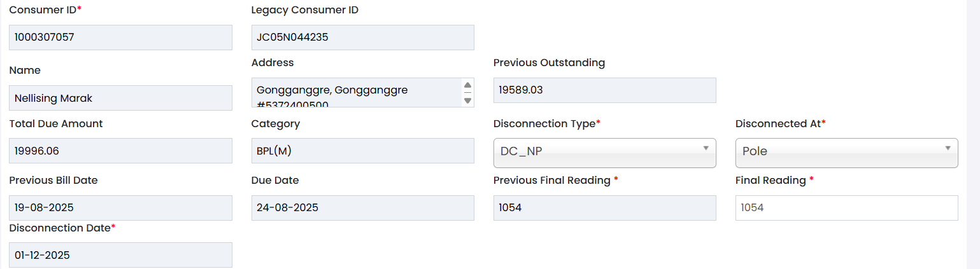This screenshot has height=269, width=980.
Task: Click the Previous Bill Date field
Action: click(120, 208)
